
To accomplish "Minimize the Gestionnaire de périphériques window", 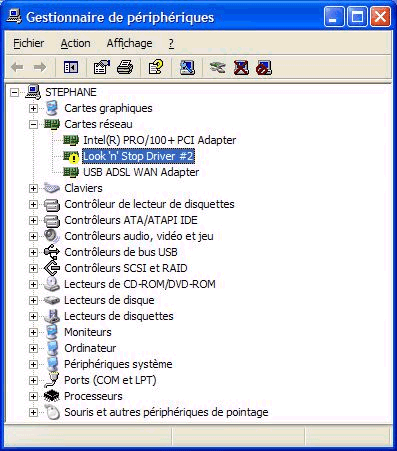I will (334, 17).
